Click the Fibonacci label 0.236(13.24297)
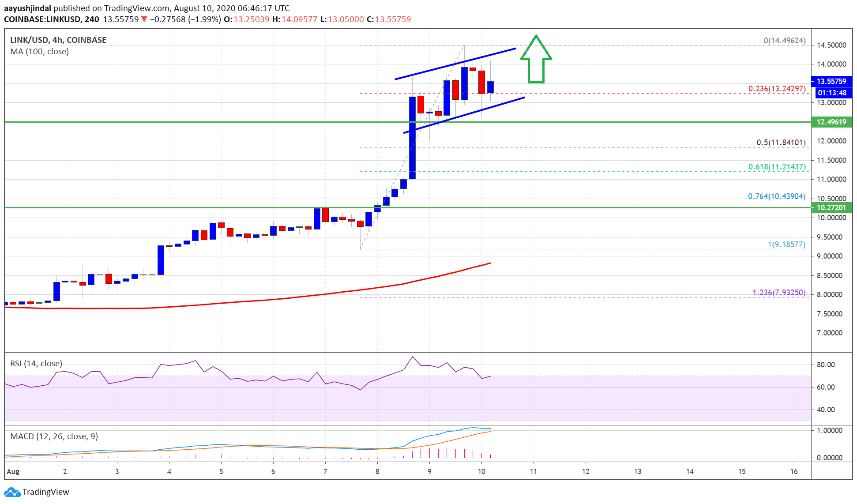 point(777,89)
